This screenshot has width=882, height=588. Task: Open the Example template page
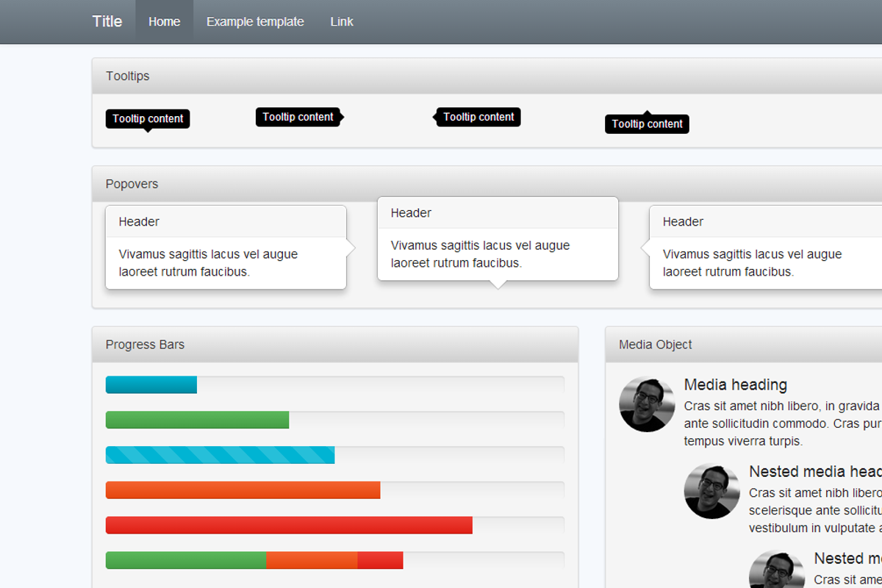pos(254,21)
